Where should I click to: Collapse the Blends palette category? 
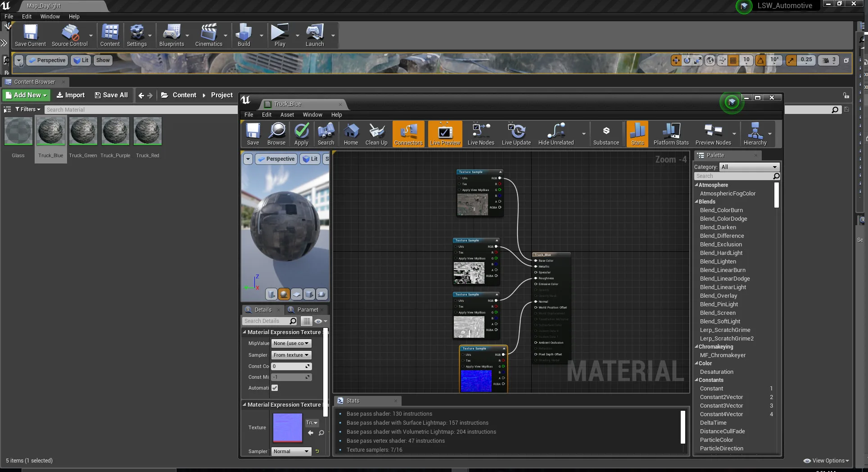tap(696, 201)
